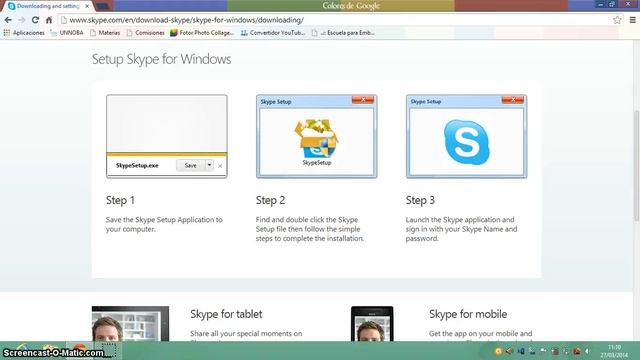
Task: Select the Downloading and setting tab
Action: (48, 6)
